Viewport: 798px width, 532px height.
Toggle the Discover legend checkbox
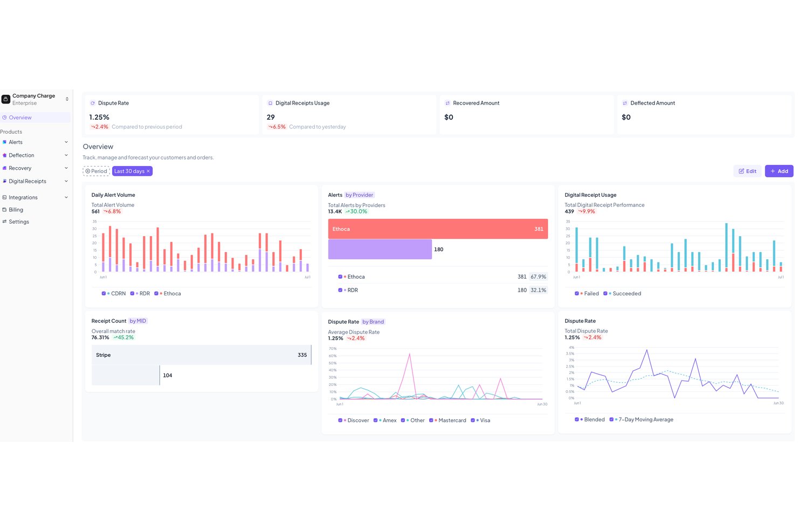[x=340, y=420]
